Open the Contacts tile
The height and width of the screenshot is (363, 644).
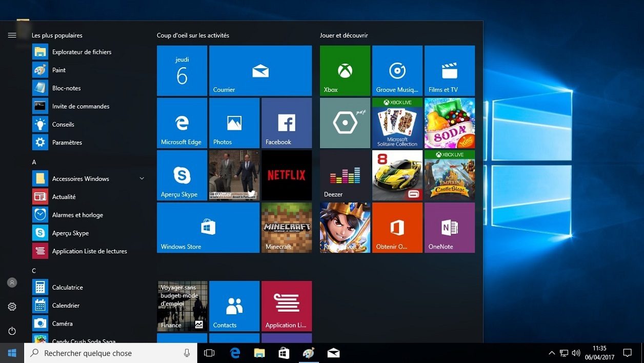pyautogui.click(x=234, y=306)
